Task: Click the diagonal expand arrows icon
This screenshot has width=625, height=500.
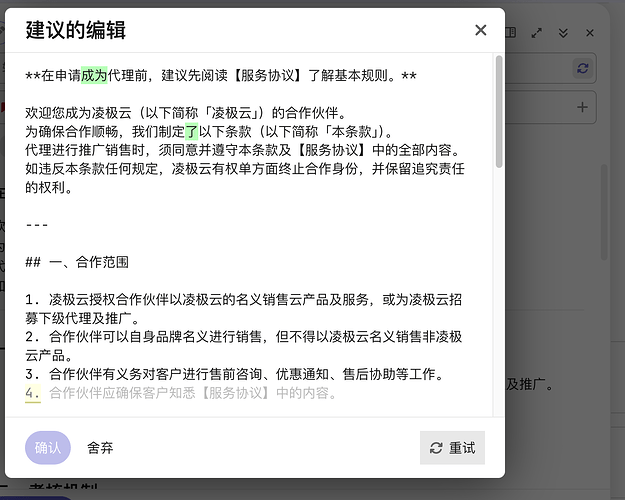Action: pyautogui.click(x=537, y=33)
